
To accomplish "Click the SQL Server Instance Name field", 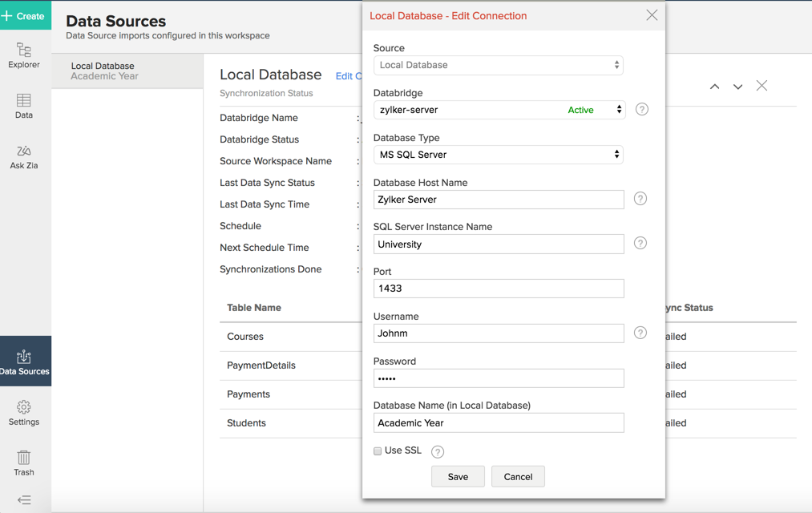I will tap(498, 244).
